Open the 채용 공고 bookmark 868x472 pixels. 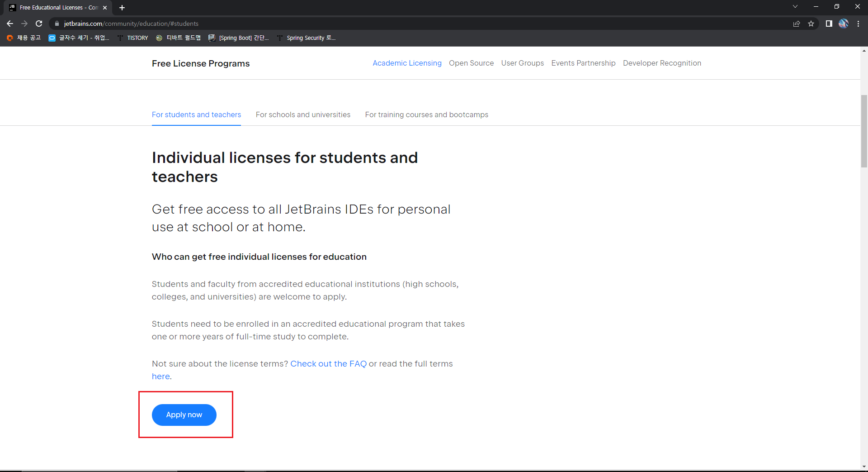point(24,38)
